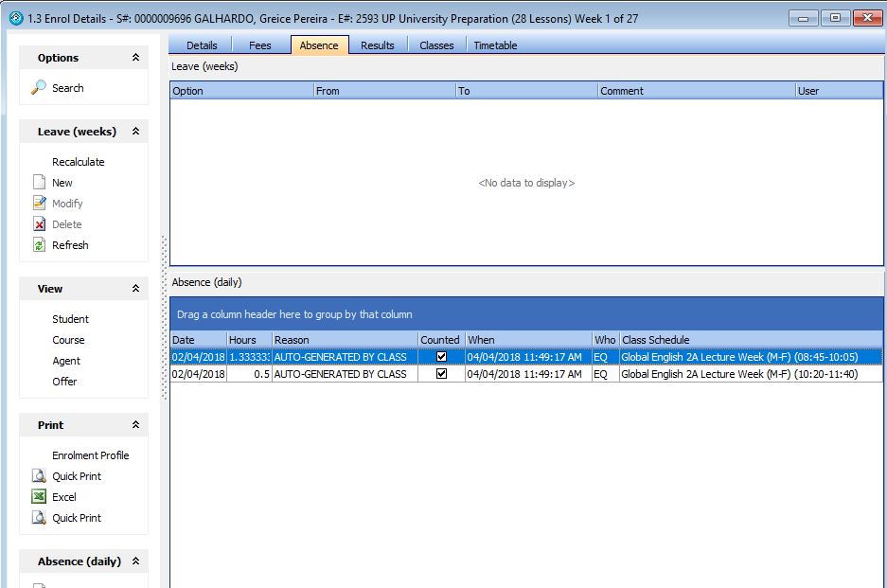
Task: Toggle Counted checkbox for the 08:45-10:05 absence
Action: [441, 357]
